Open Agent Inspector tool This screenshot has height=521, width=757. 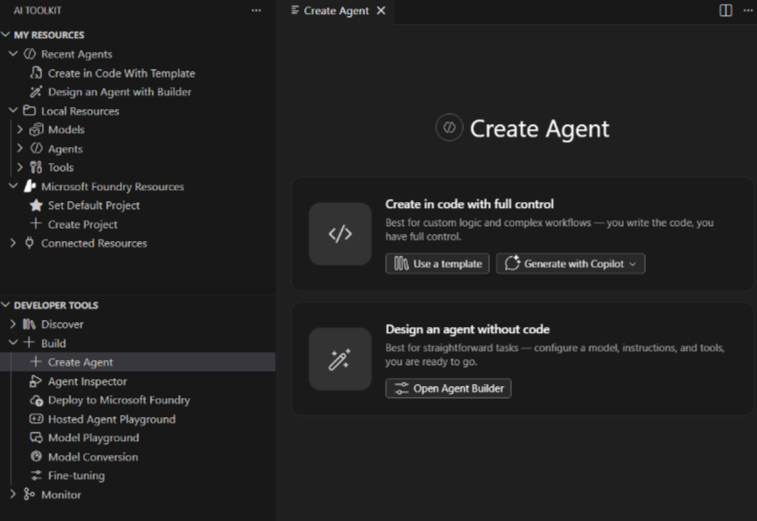point(87,381)
